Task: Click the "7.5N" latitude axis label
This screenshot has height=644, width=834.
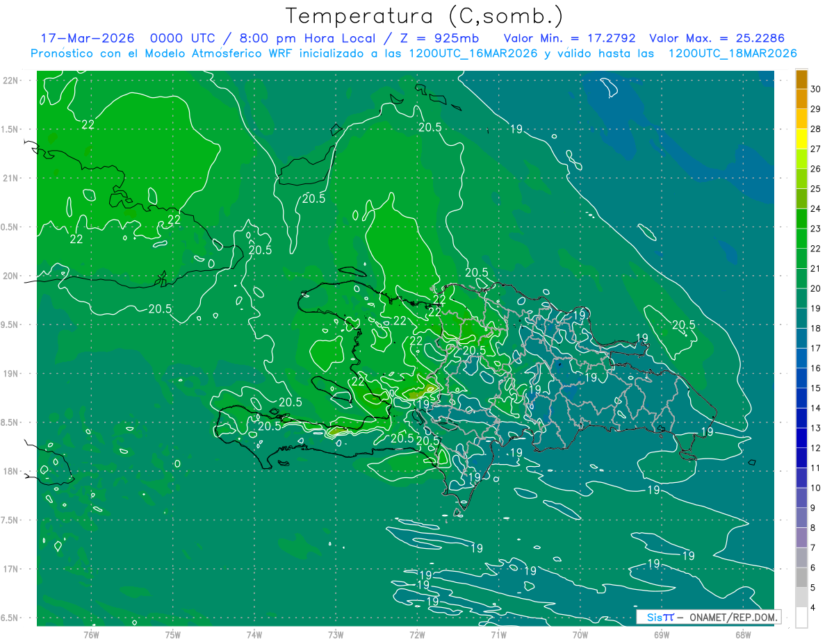Action: point(10,520)
